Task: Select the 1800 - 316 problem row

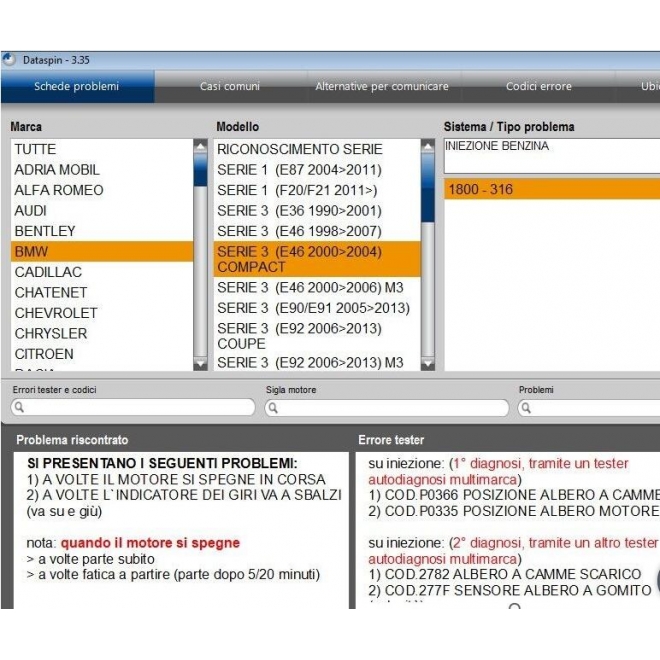Action: tap(552, 189)
